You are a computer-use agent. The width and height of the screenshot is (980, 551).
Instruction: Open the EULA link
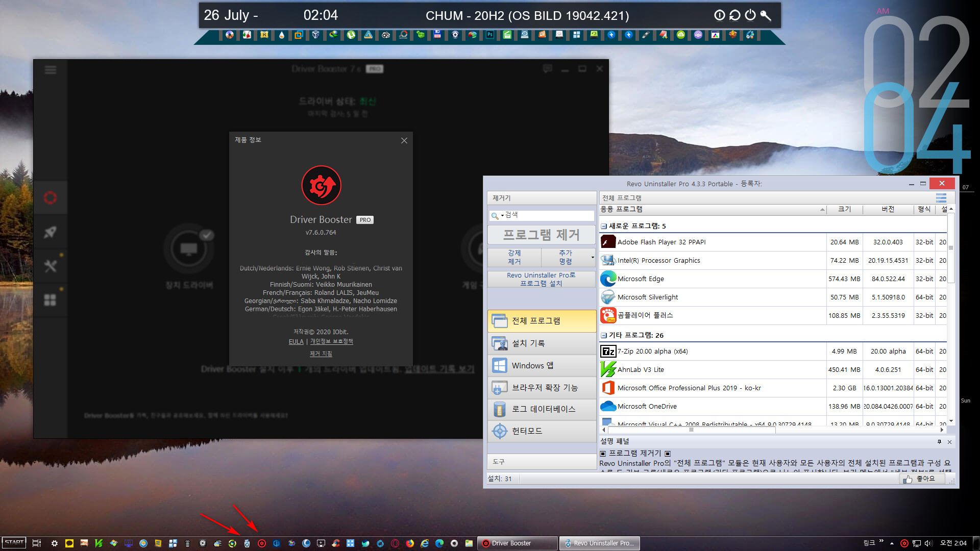(x=296, y=342)
